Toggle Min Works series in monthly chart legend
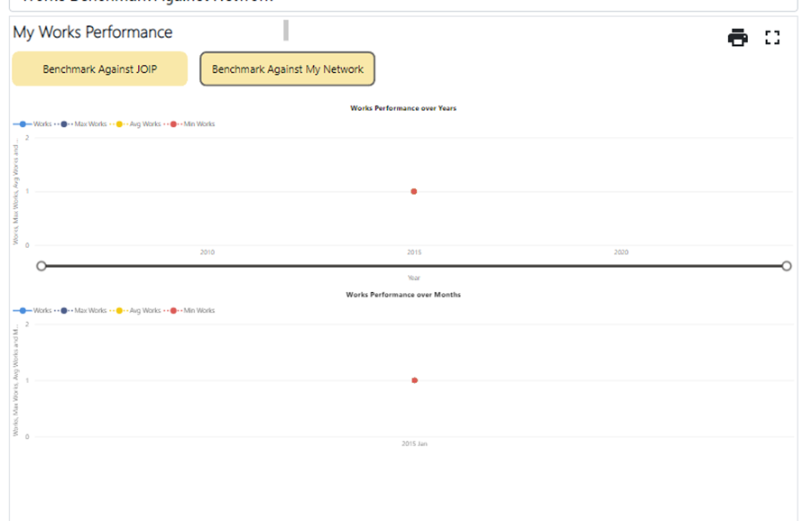 pos(193,310)
